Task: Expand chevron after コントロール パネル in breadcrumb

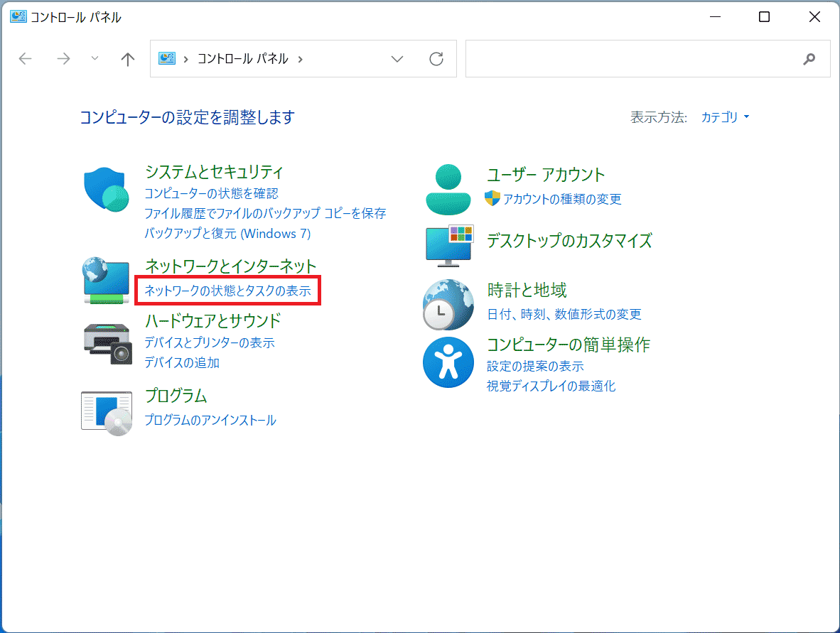Action: [301, 59]
